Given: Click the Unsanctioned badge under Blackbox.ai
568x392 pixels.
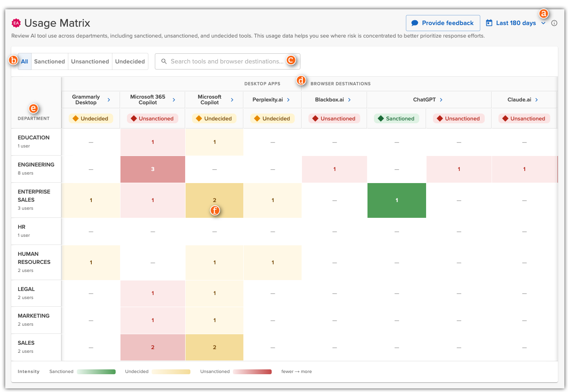Looking at the screenshot, I should [334, 118].
